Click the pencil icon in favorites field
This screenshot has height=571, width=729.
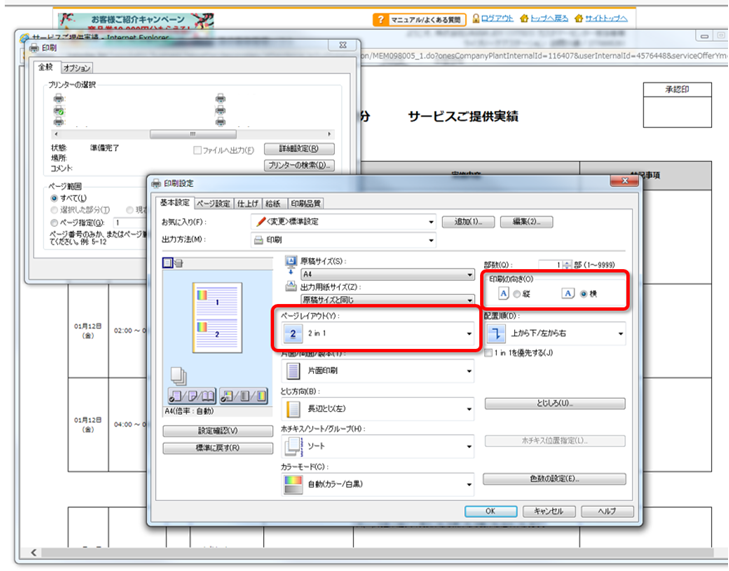point(261,221)
